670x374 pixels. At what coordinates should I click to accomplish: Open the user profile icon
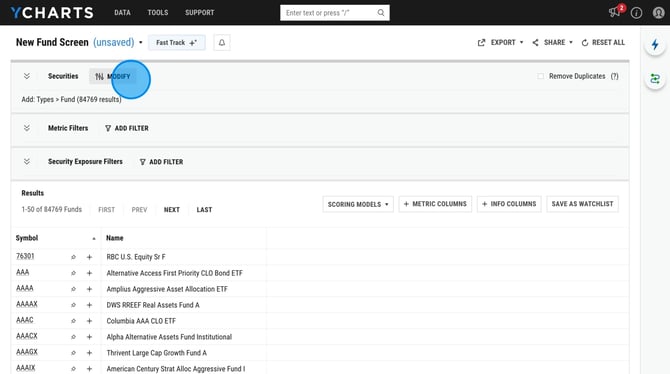pos(658,13)
